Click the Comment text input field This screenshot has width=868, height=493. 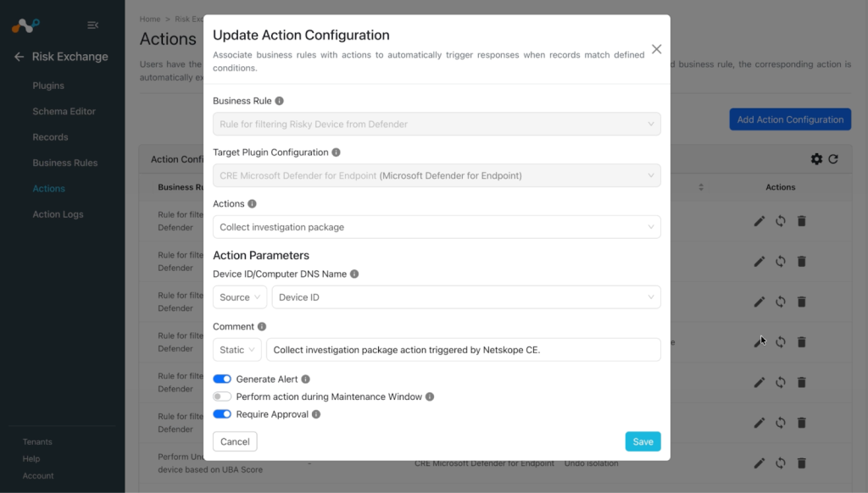tap(464, 350)
